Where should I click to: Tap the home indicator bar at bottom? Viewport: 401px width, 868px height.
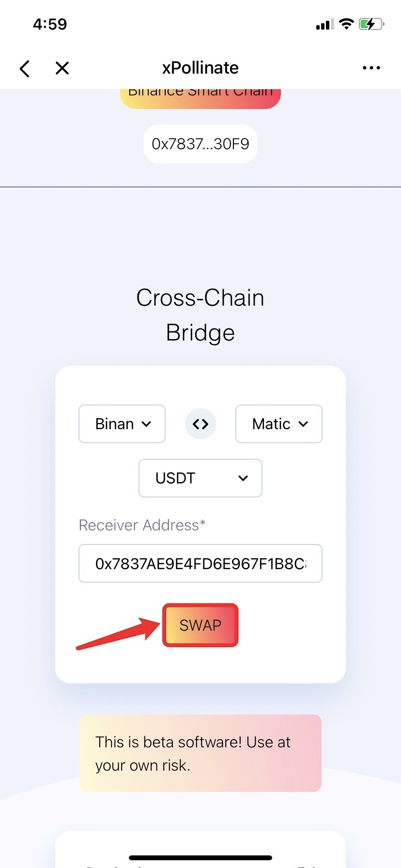[x=200, y=858]
